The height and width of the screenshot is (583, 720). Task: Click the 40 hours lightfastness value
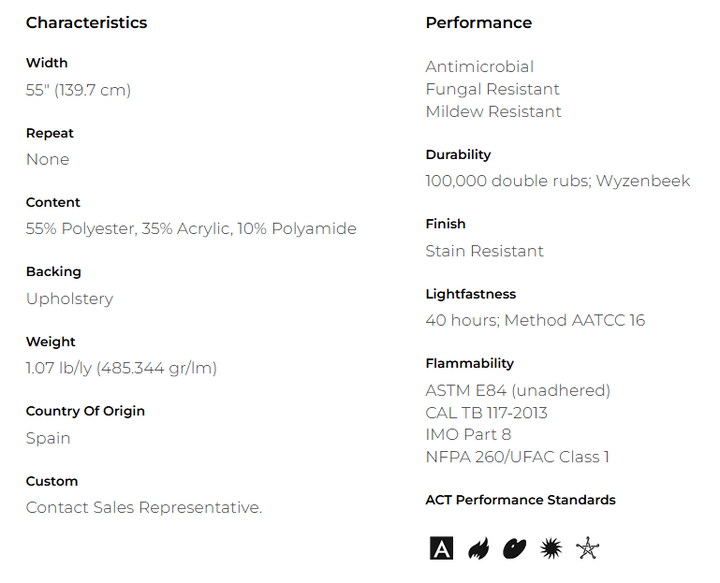click(535, 321)
